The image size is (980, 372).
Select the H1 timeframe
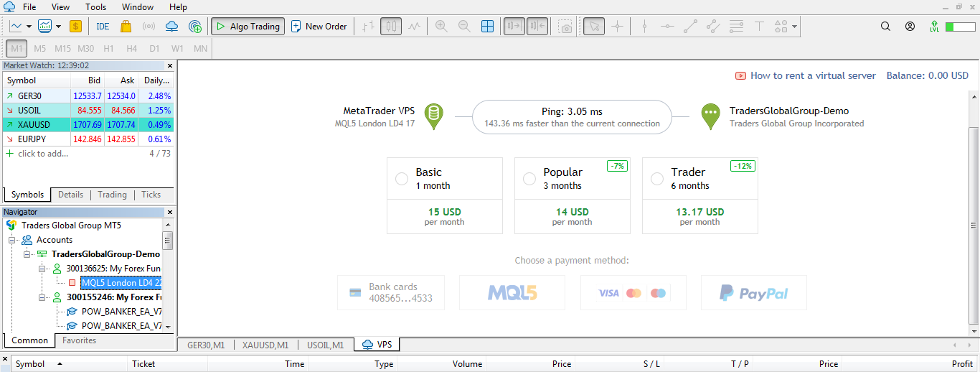point(108,49)
